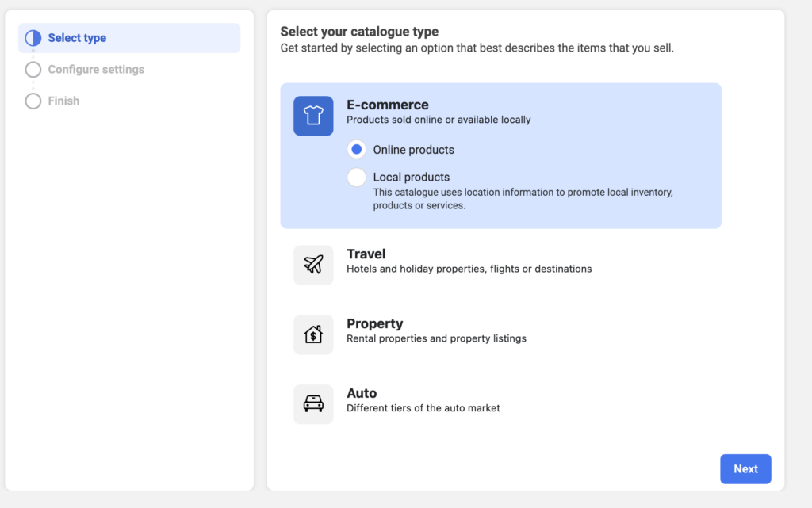
Task: Select the Local products radio button
Action: tap(356, 177)
